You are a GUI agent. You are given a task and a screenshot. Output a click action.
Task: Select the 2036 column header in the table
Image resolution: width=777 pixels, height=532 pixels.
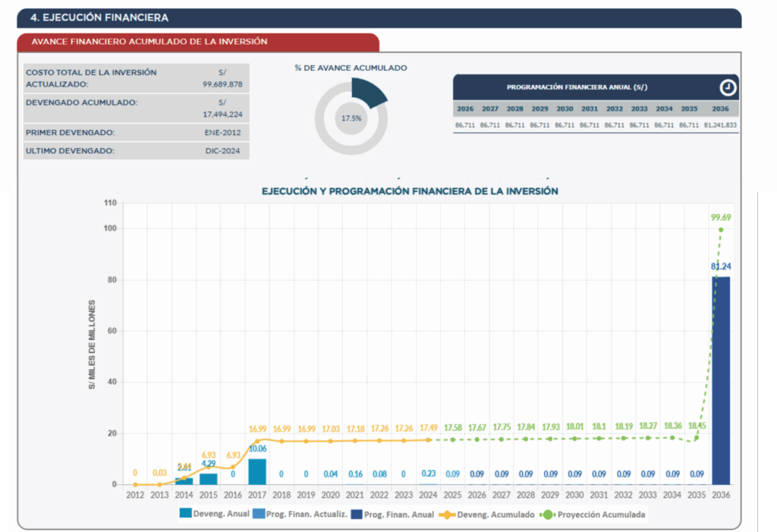click(720, 109)
